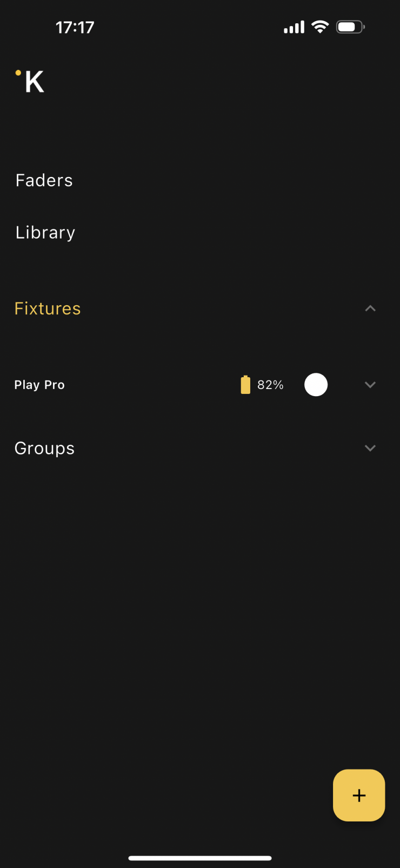The image size is (400, 868).
Task: Click the cellular signal bars icon
Action: (294, 27)
